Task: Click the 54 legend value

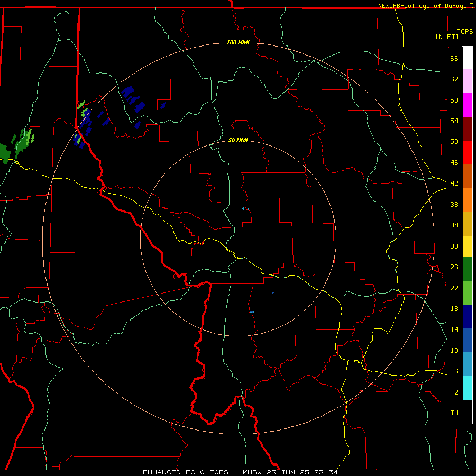Action: coord(454,121)
